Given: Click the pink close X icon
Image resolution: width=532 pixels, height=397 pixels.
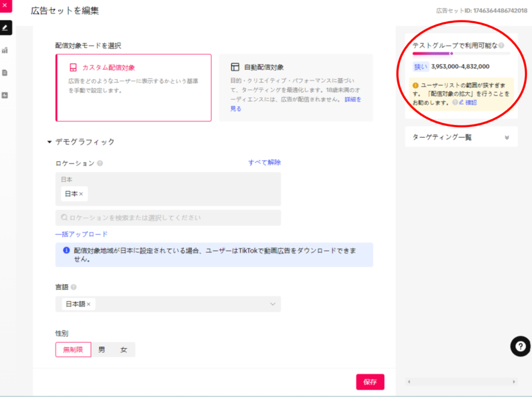Looking at the screenshot, I should [5, 6].
